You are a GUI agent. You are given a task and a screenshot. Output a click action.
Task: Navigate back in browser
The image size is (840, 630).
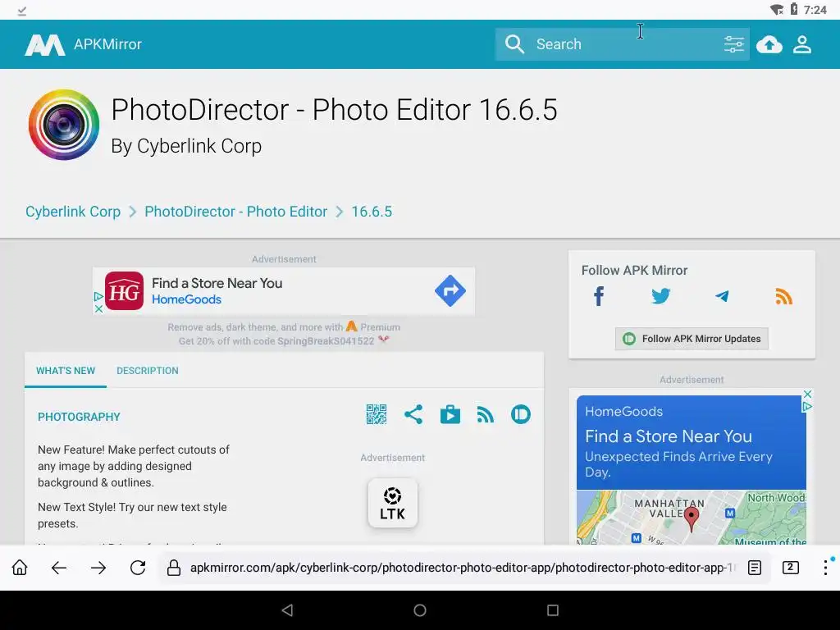click(x=59, y=568)
